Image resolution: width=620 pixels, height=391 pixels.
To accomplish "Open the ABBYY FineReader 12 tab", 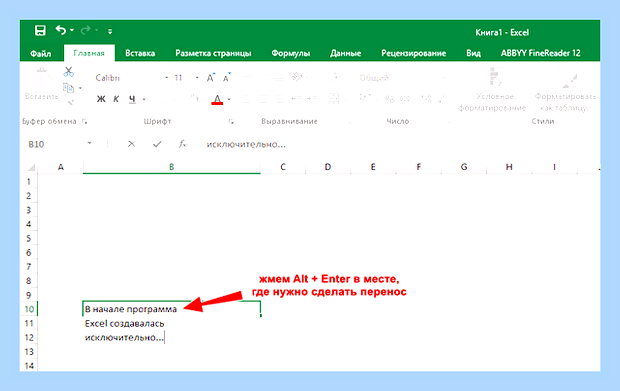I will 541,53.
